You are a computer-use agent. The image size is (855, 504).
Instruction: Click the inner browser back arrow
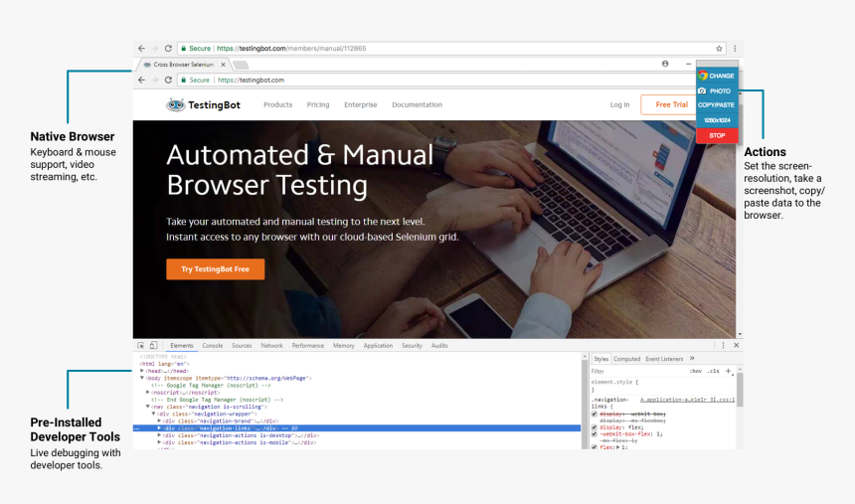[x=142, y=80]
